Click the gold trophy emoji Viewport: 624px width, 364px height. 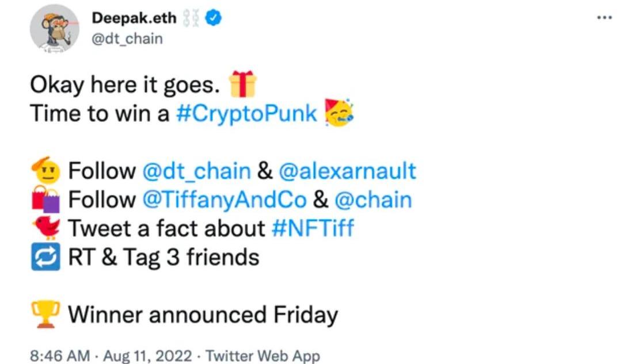46,315
